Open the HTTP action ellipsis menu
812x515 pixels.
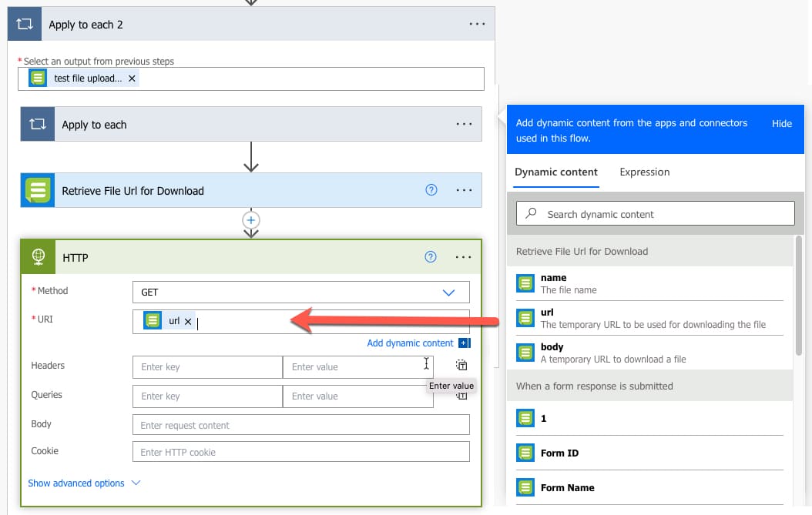pos(463,257)
